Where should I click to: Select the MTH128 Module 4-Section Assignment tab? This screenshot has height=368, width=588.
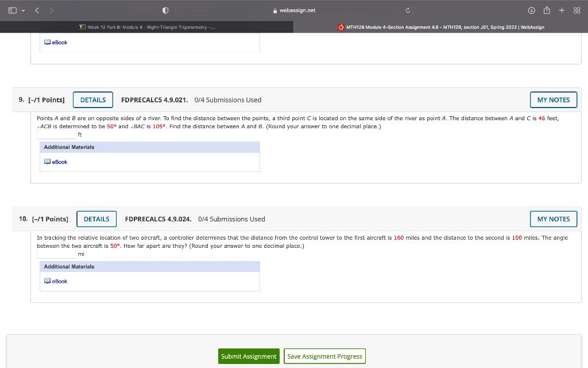click(x=442, y=26)
